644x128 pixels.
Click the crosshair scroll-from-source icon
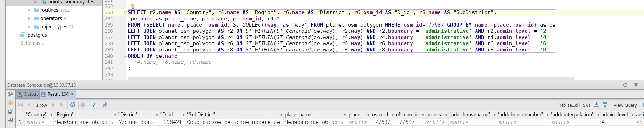(x=625, y=85)
